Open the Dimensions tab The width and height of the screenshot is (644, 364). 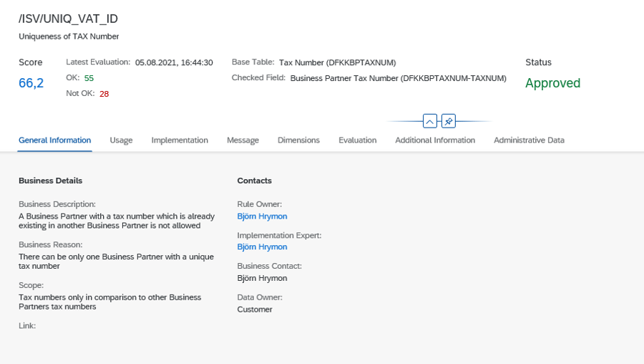point(298,140)
